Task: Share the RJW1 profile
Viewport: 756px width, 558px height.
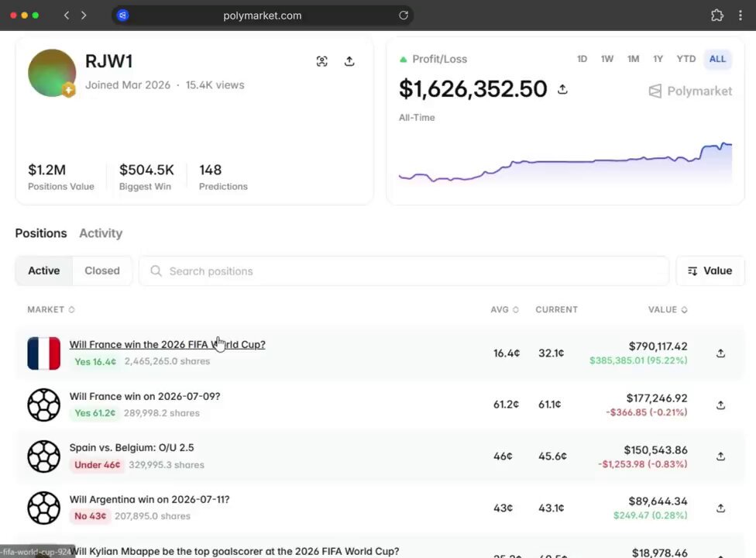Action: [349, 61]
